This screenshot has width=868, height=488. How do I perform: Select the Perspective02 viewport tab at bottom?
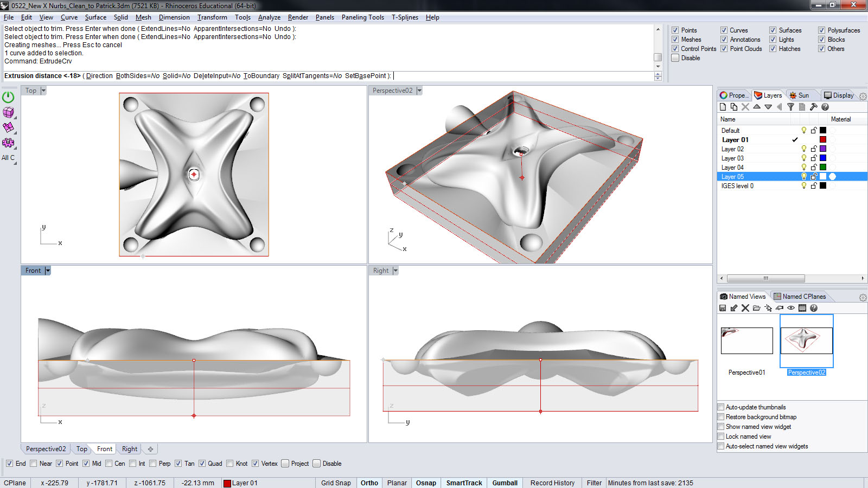pos(46,449)
